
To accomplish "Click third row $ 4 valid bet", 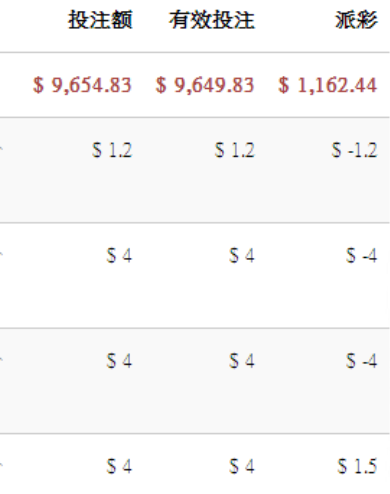I will click(242, 361).
